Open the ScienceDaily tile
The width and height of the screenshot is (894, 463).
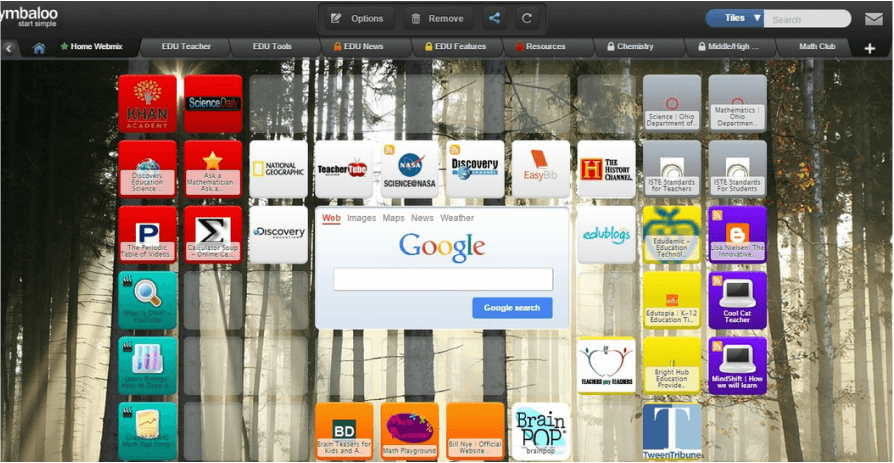click(213, 104)
